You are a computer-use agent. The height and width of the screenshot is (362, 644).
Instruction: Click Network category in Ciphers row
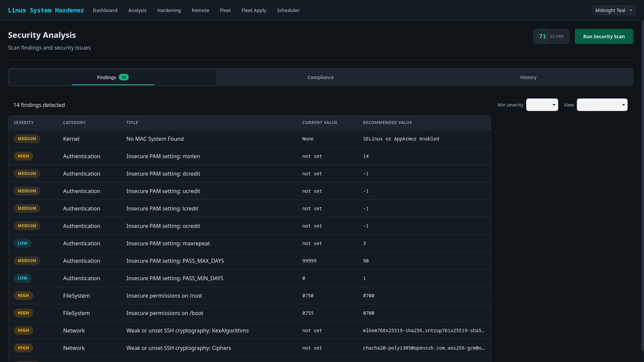click(74, 348)
